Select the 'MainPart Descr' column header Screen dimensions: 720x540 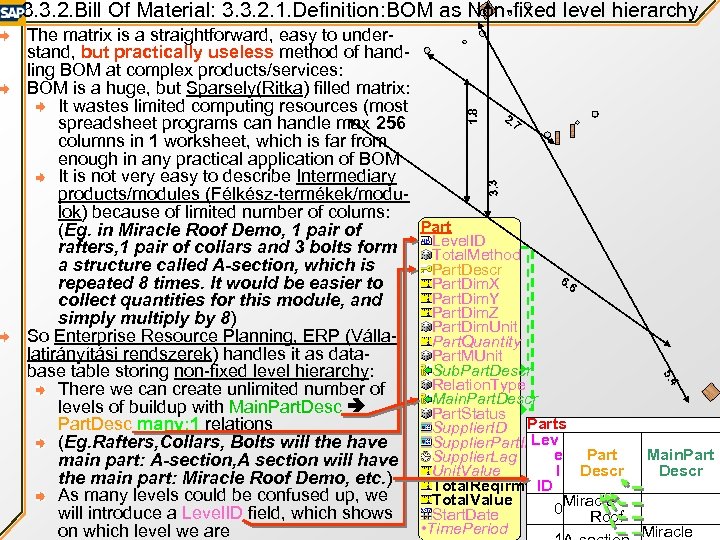coord(681,462)
